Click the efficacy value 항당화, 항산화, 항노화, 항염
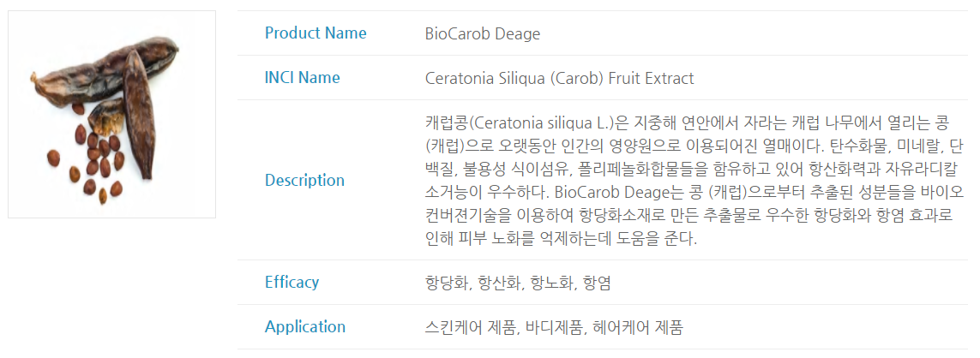 click(x=518, y=283)
